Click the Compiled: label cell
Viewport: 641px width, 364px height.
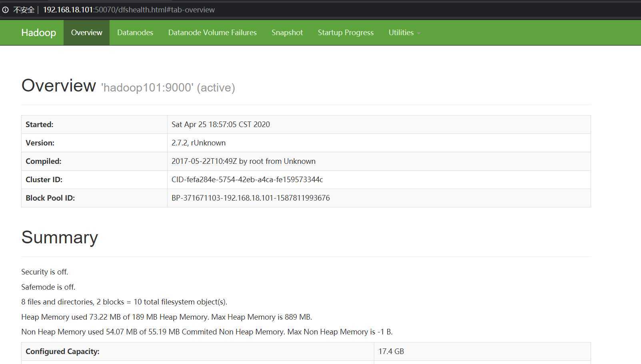(x=44, y=161)
